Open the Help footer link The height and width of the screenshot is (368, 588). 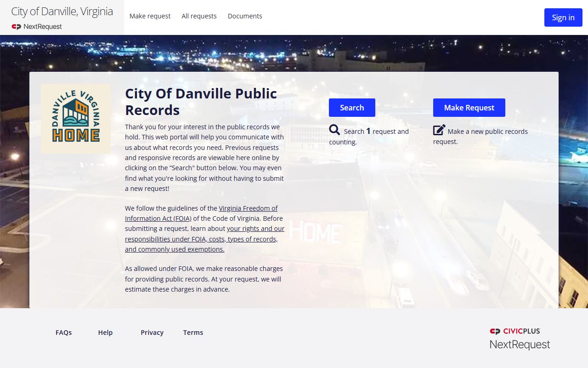point(105,332)
